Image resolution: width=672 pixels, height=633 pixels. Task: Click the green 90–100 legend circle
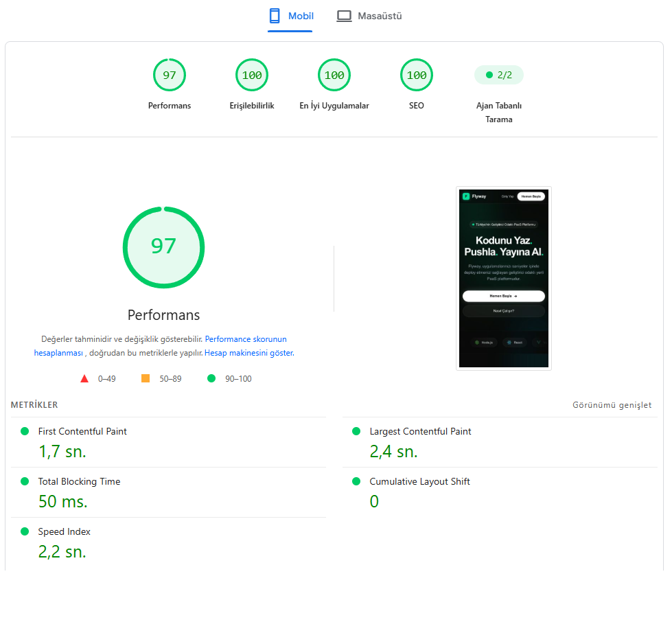[211, 378]
